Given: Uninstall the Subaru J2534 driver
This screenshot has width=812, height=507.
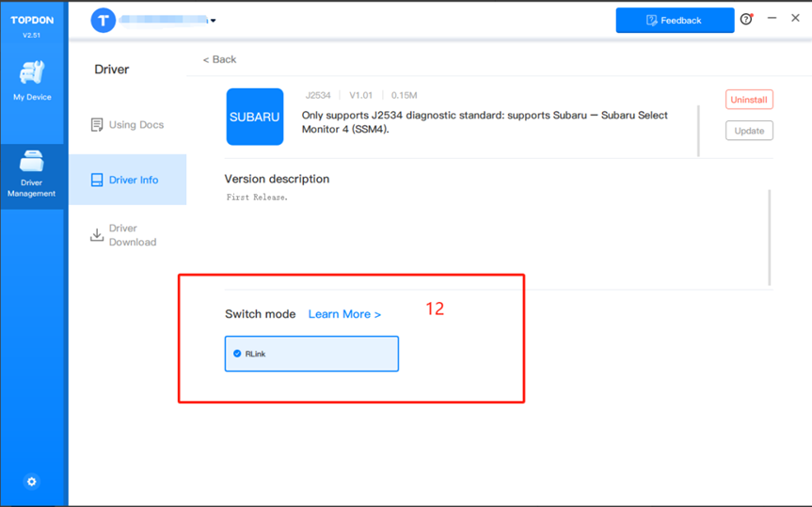Looking at the screenshot, I should coord(749,100).
